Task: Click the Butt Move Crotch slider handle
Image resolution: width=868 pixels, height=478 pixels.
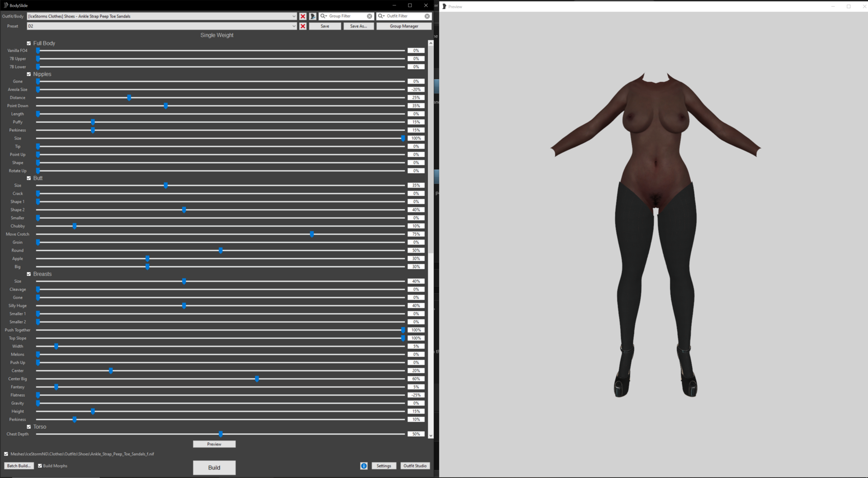Action: [x=312, y=234]
